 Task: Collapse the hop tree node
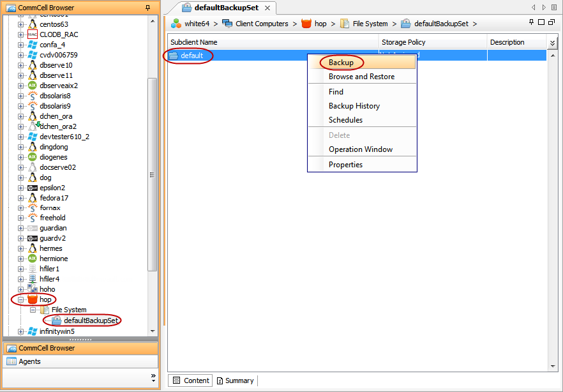coord(19,299)
